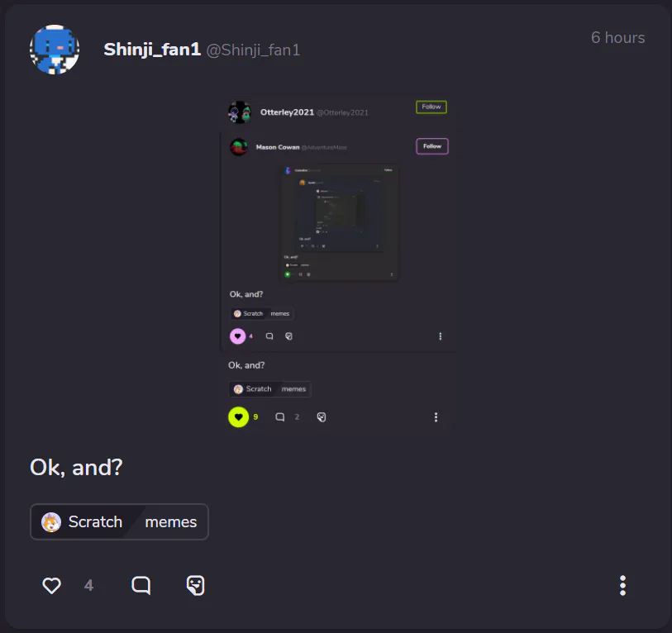
Task: Click the comment icon showing 2 replies
Action: pos(280,417)
